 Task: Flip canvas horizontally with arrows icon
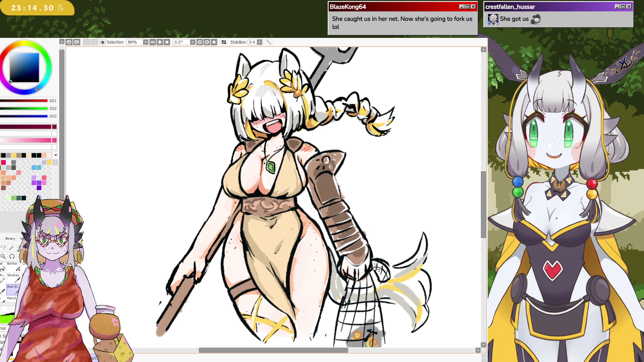point(224,42)
